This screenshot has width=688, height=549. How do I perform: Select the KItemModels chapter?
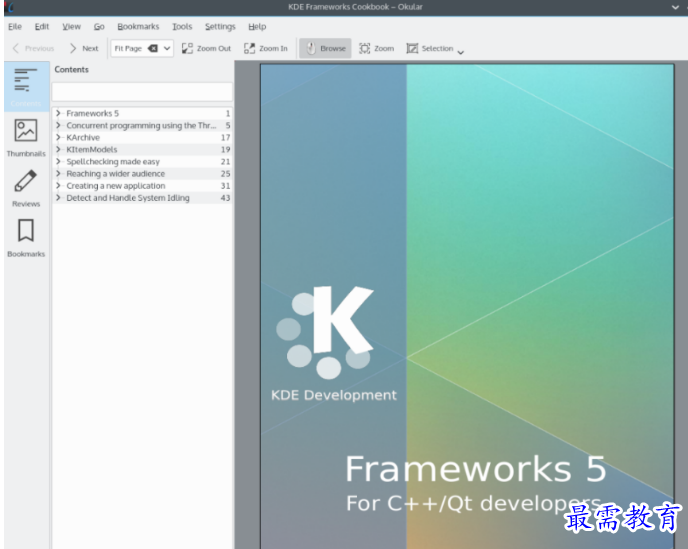(92, 150)
